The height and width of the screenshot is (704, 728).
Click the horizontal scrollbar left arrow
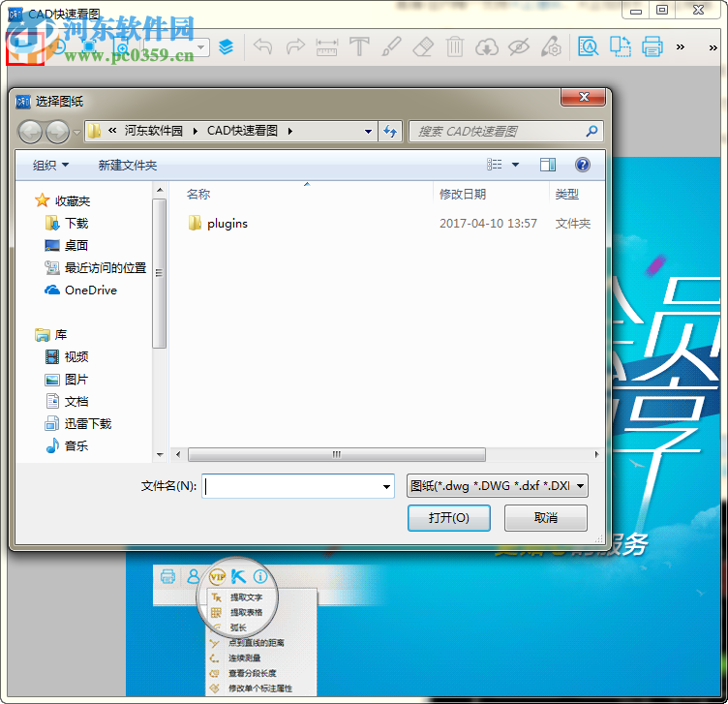tap(179, 454)
